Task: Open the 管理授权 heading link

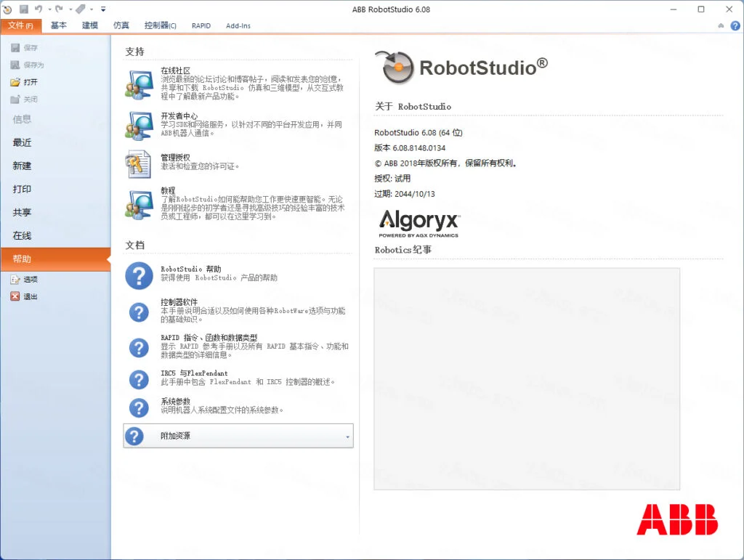Action: pyautogui.click(x=176, y=157)
